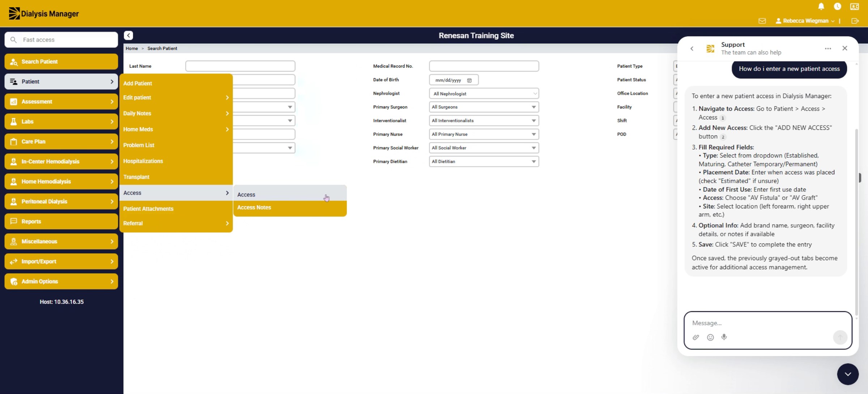Open Patient Attachments menu item
Screen dimensions: 868x394
tap(176, 209)
